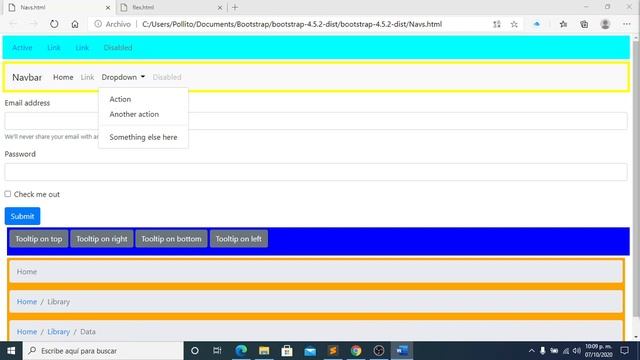Click the Active nav link in cyan bar
The image size is (640, 360).
point(22,48)
